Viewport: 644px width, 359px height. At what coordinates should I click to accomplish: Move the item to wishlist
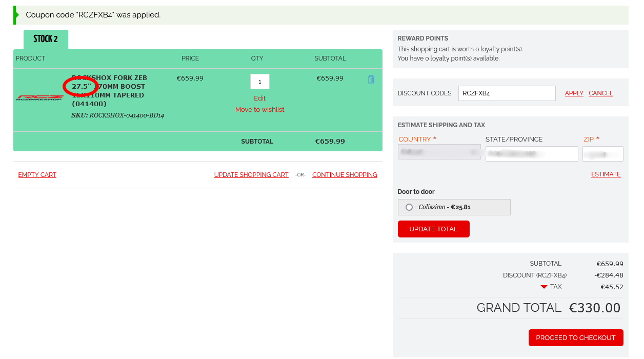tap(259, 110)
